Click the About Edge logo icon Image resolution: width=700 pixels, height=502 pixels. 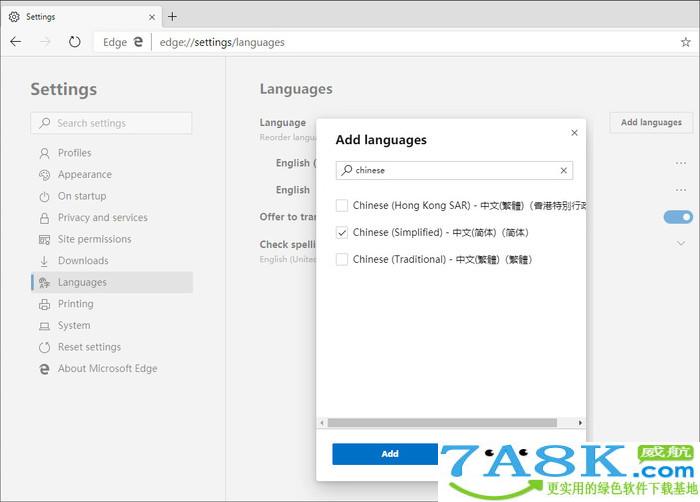44,369
